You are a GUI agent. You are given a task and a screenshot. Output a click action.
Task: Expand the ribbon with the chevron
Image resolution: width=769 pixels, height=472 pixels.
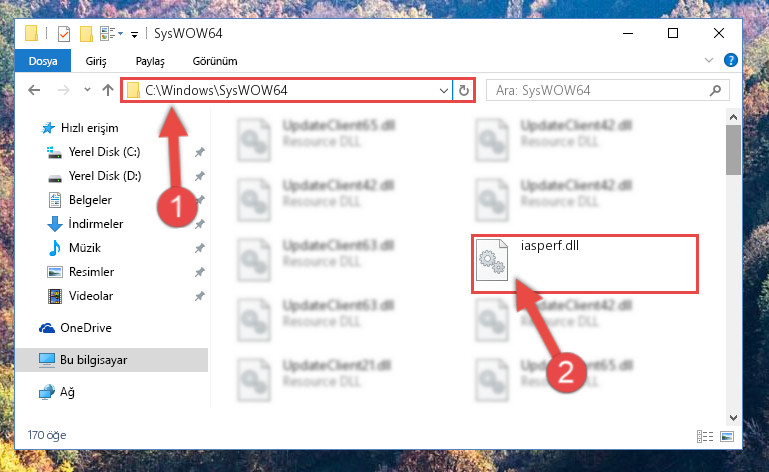coord(709,60)
